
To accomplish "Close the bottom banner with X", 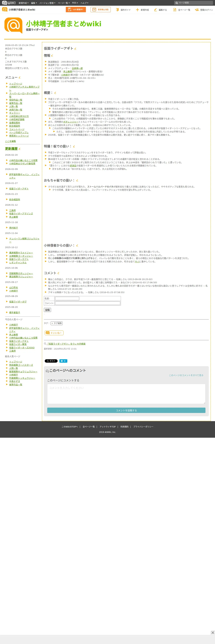I will [212, 632].
